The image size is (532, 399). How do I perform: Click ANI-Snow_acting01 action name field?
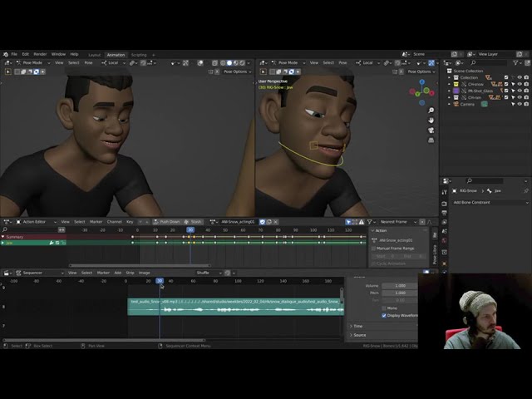click(238, 222)
